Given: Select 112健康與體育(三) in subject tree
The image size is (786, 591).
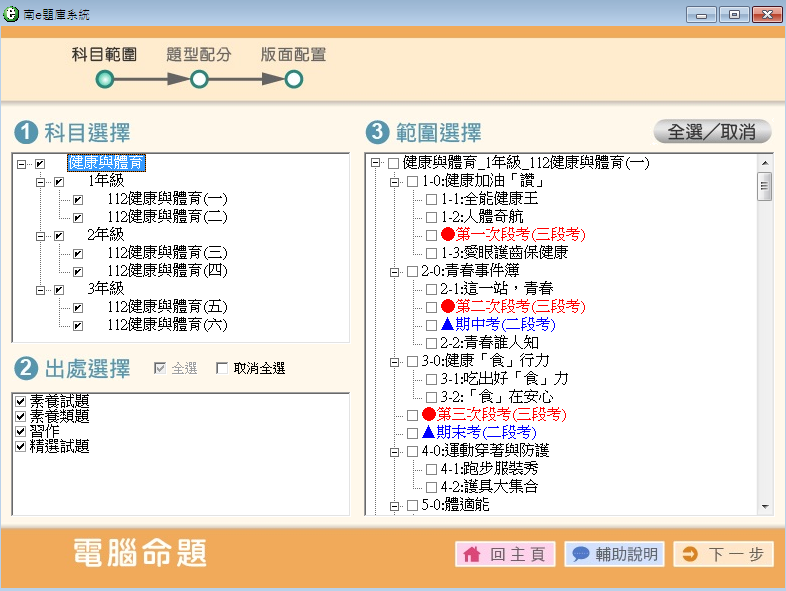Looking at the screenshot, I should 167,253.
